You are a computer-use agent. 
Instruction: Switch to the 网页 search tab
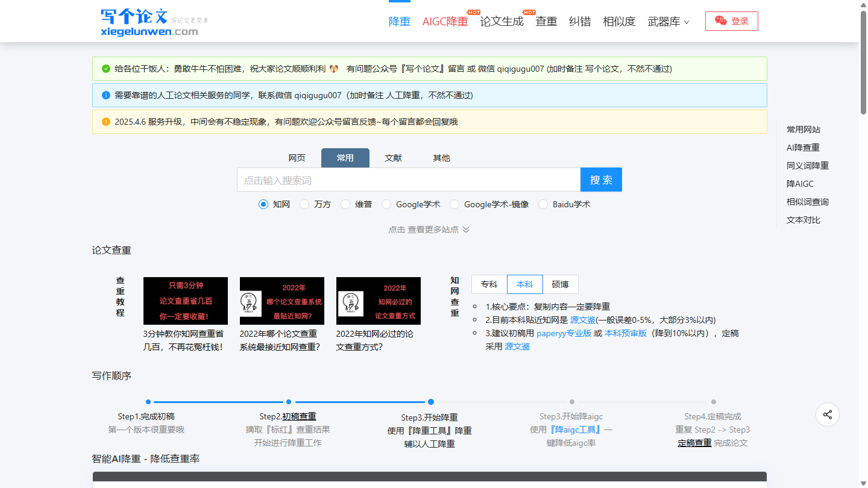pyautogui.click(x=297, y=158)
